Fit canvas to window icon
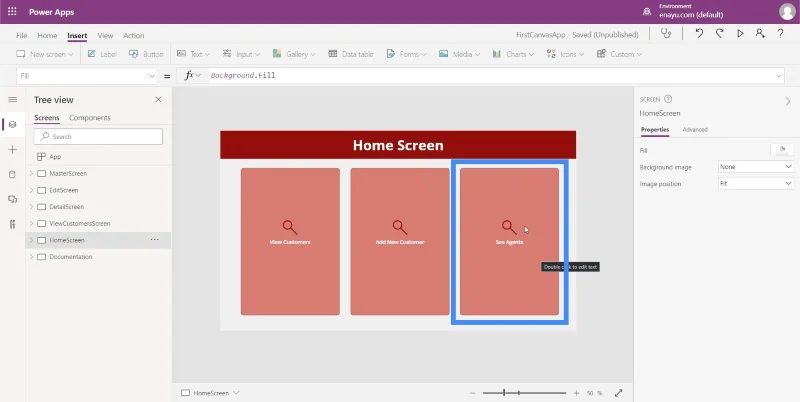 point(618,393)
